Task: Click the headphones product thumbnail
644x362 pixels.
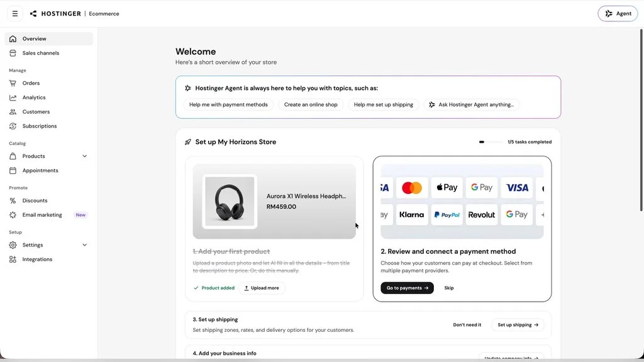Action: tap(230, 201)
